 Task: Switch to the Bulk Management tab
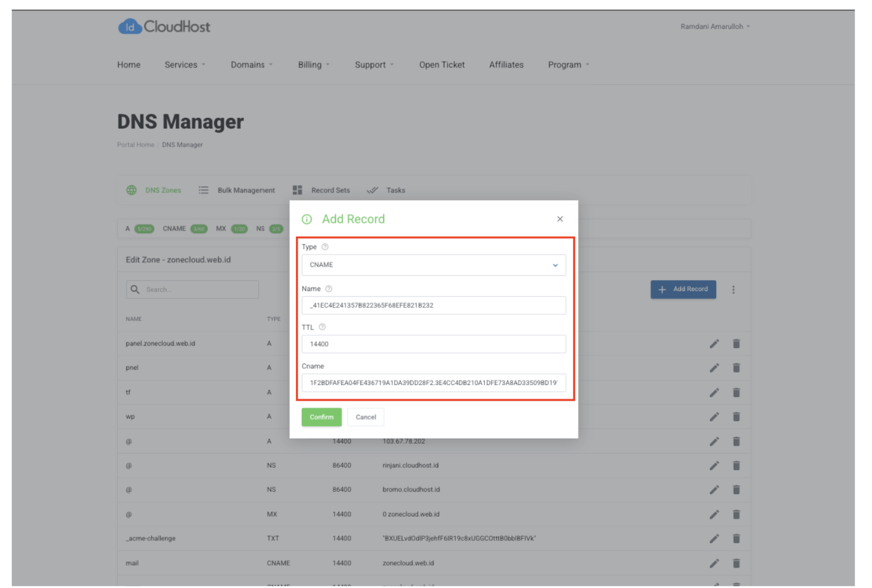(x=236, y=190)
